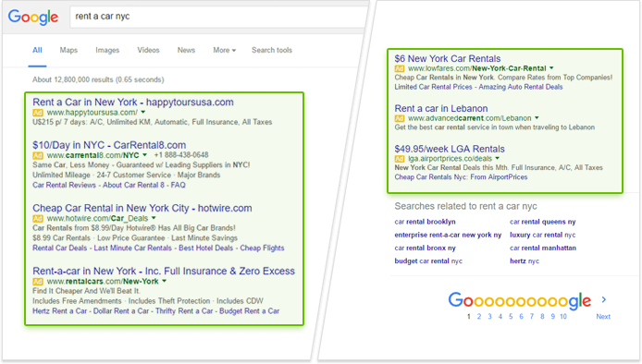
Task: Click the Limited Car Rental Prices sitelink
Action: 433,87
